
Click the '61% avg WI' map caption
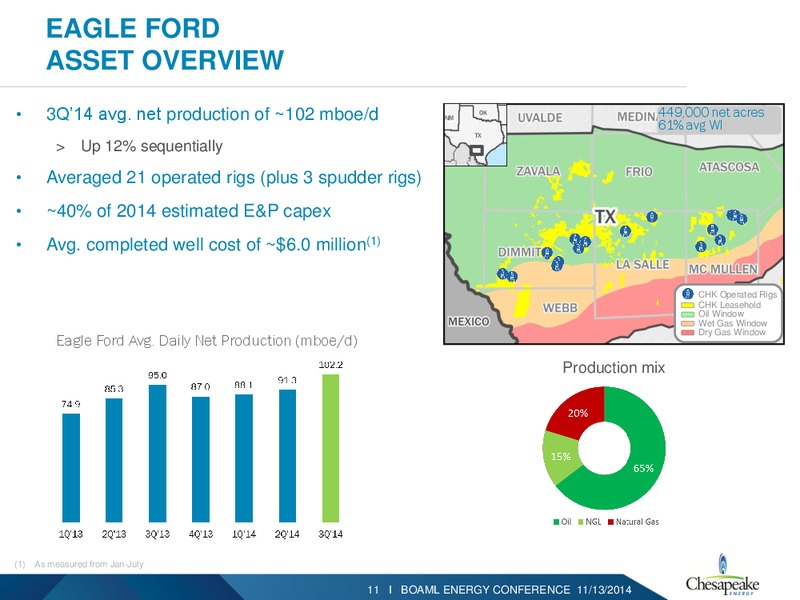click(690, 125)
